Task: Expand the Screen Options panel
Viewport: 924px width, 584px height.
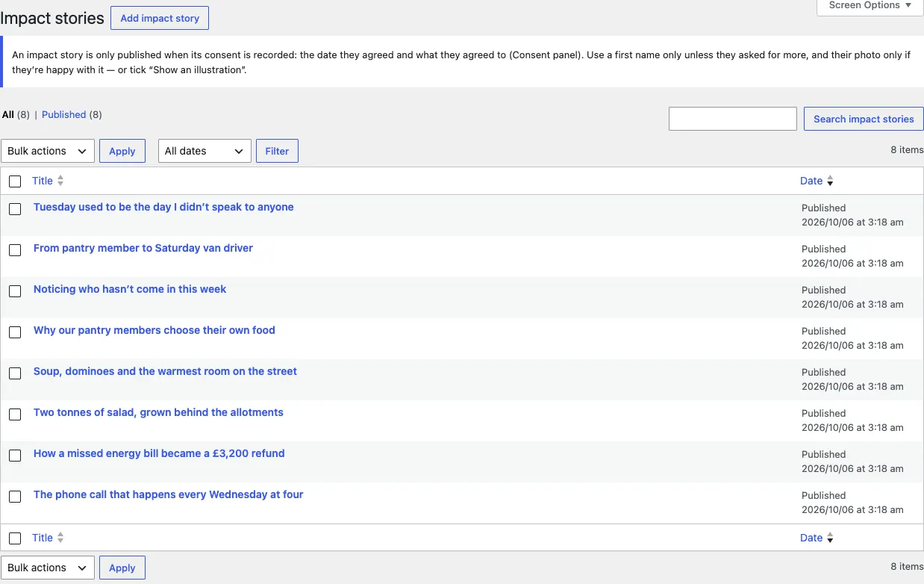Action: [870, 6]
